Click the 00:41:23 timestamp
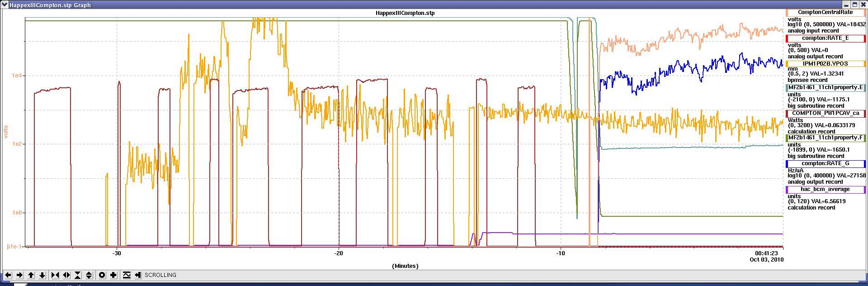868x286 pixels. point(766,253)
